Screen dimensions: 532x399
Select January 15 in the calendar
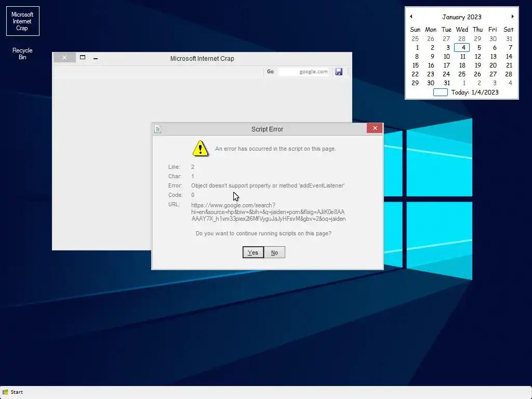(x=415, y=65)
